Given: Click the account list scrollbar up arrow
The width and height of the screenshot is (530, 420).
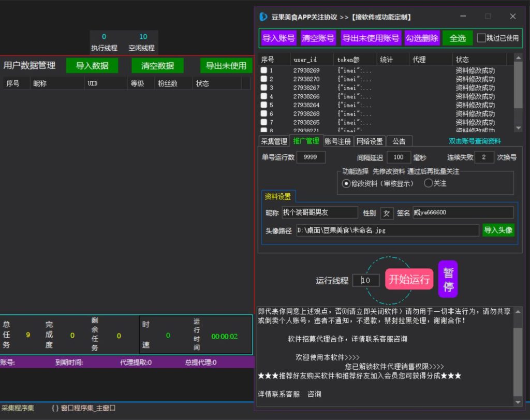Looking at the screenshot, I should point(518,58).
